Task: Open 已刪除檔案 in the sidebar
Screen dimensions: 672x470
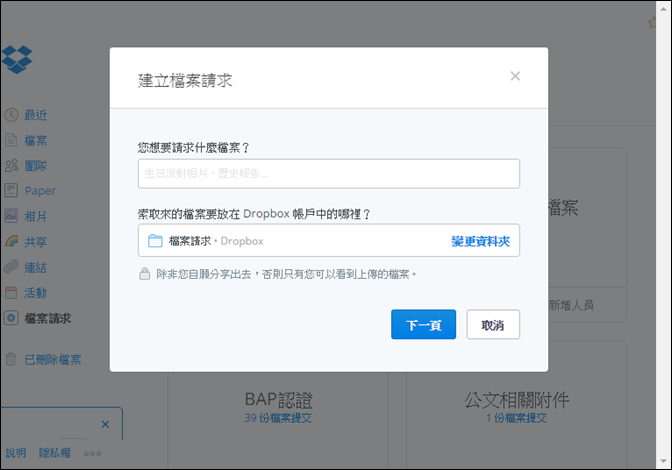Action: (53, 359)
